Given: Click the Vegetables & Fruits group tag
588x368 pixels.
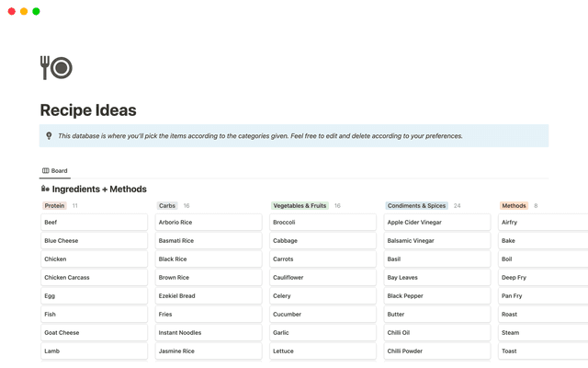Looking at the screenshot, I should coord(300,206).
